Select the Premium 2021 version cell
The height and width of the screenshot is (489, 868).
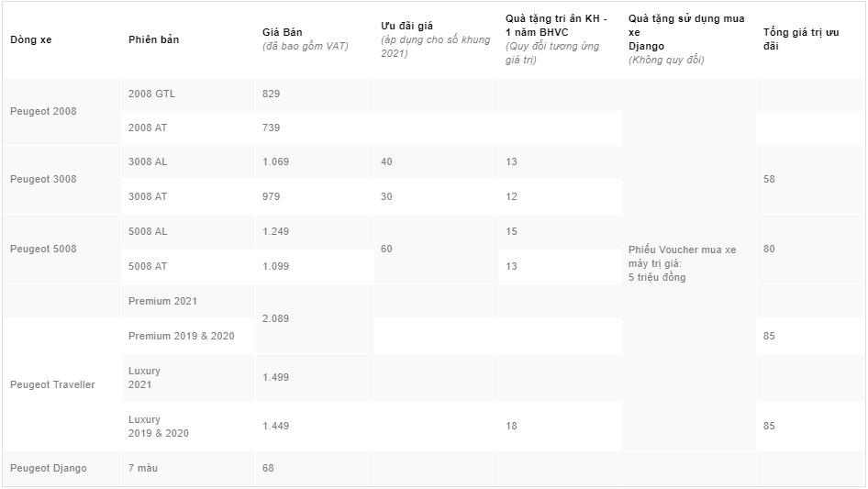[162, 301]
